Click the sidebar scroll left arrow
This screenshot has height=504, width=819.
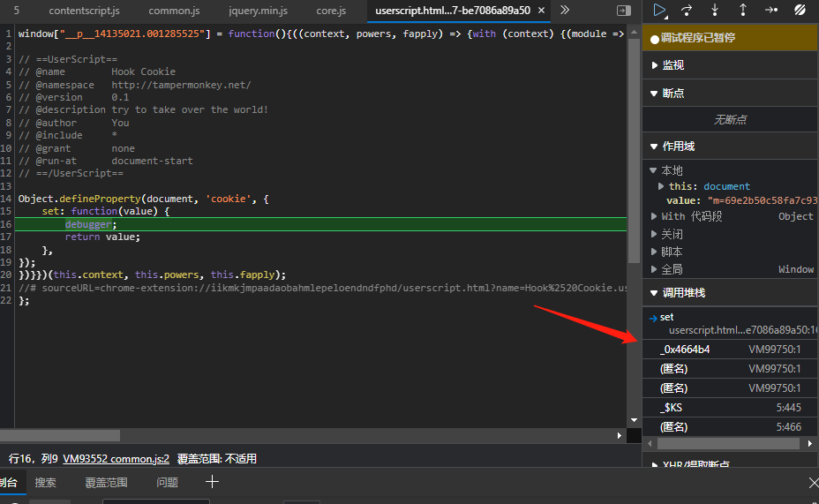(650, 443)
